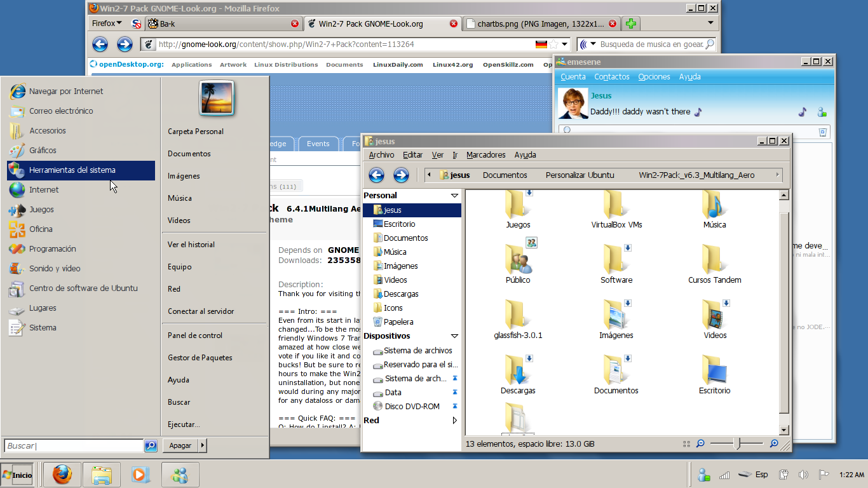Open Sistema menu entry
Viewport: 868px width, 488px height.
pyautogui.click(x=81, y=328)
